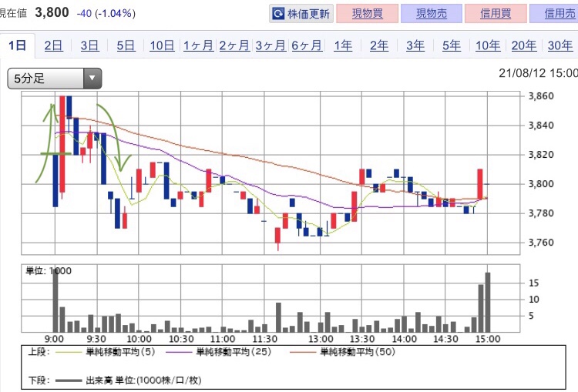
Task: Click the 13:00 time axis label
Action: coord(321,339)
